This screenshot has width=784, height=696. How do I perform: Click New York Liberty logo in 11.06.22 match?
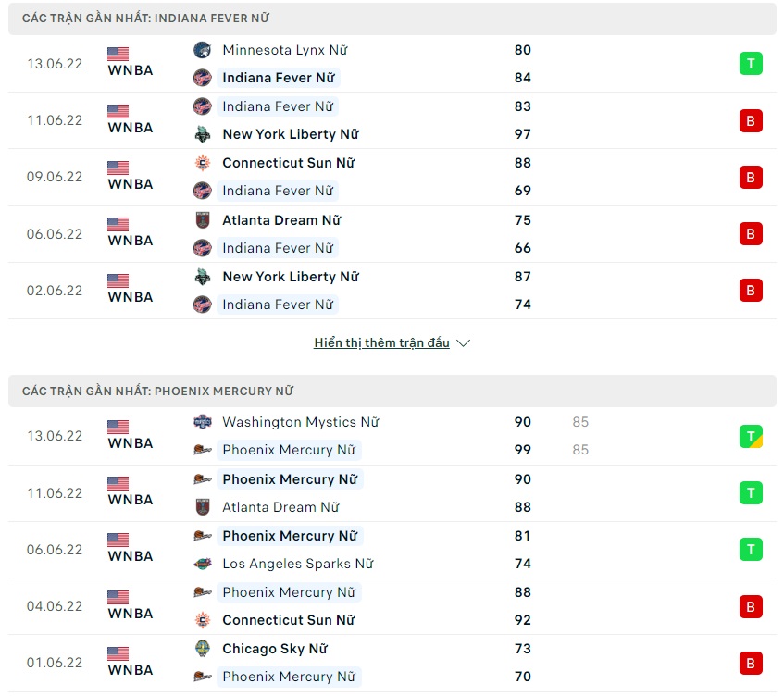(x=203, y=134)
